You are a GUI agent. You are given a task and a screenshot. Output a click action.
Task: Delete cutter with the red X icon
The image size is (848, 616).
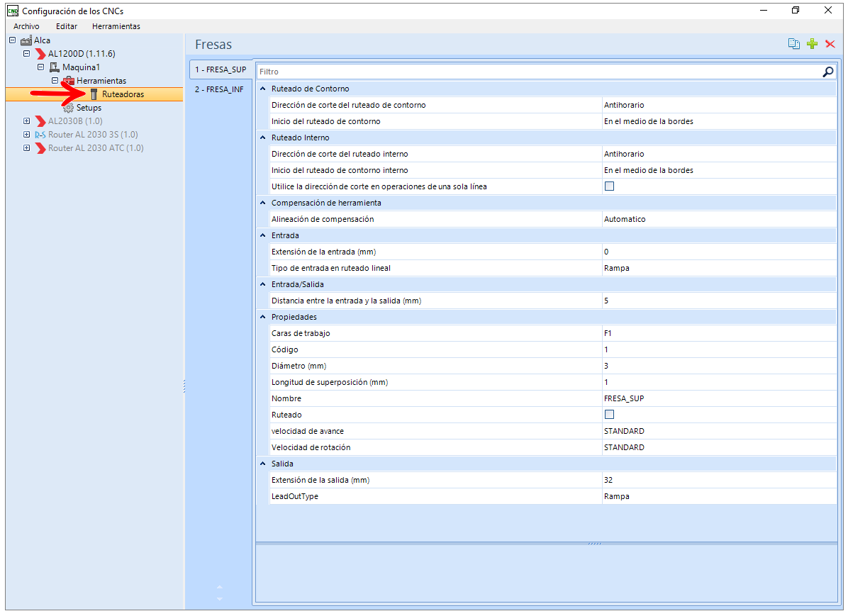pos(830,44)
